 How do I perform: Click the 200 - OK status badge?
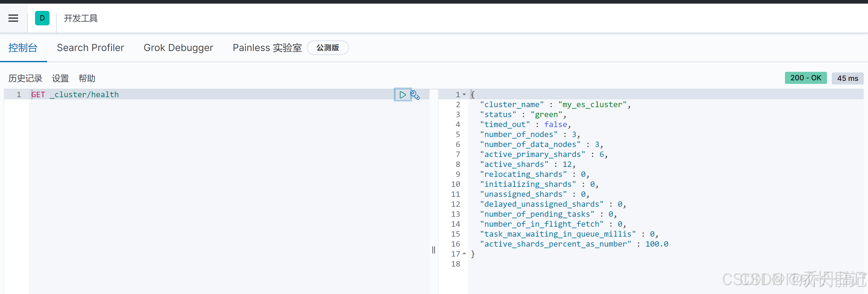click(x=806, y=78)
